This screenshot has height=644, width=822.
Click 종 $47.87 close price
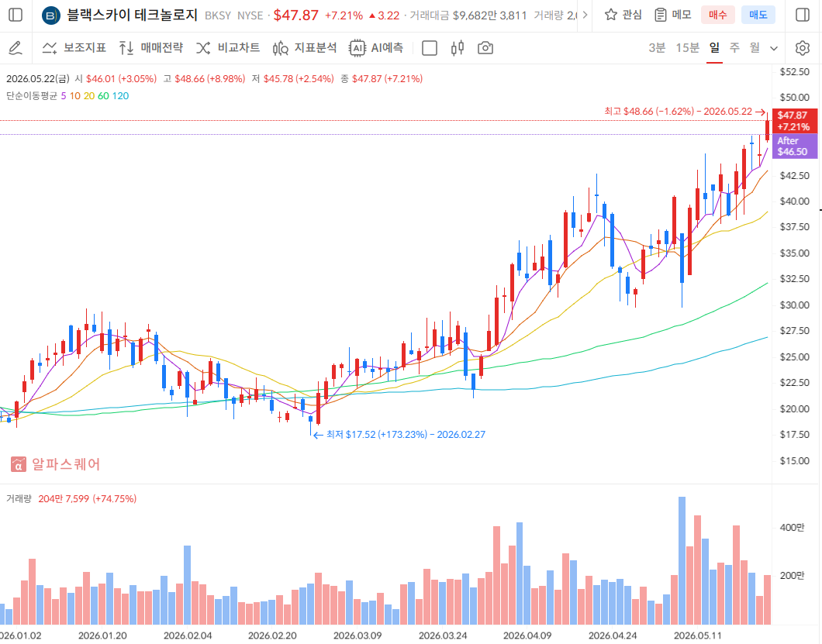click(382, 79)
